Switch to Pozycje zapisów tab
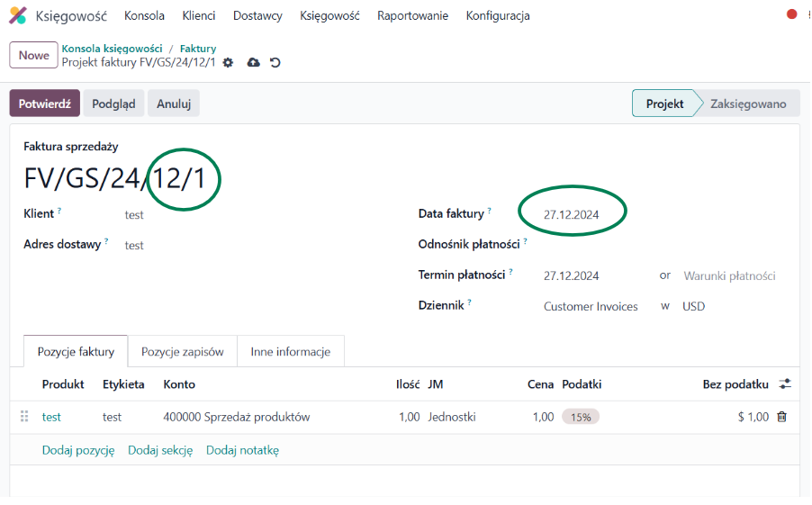Screen dimensions: 812x505 tap(182, 352)
